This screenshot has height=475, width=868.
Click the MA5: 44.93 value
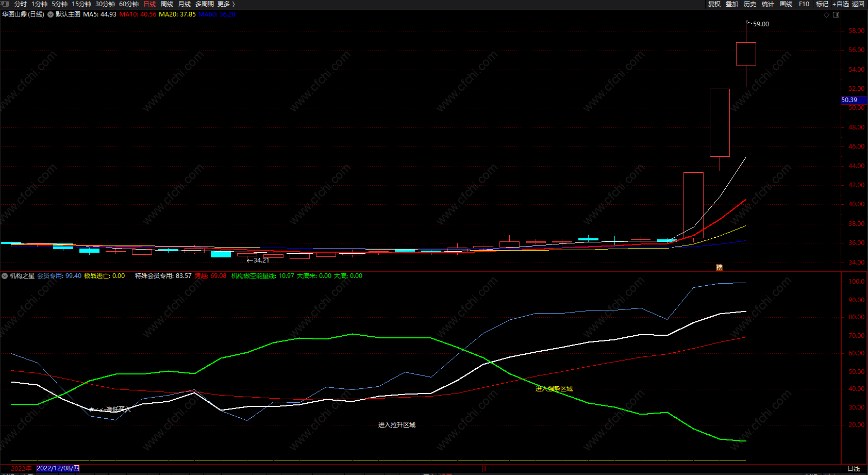(100, 14)
